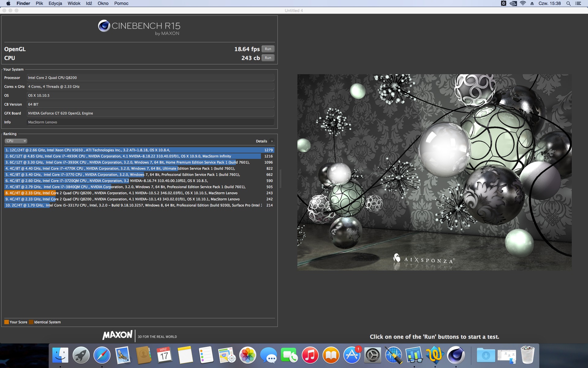Open the Plik menu

[x=39, y=3]
